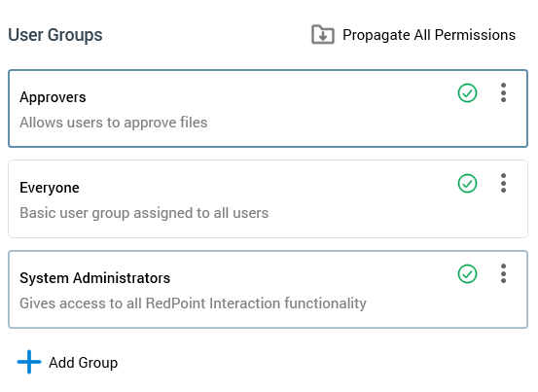Click the 'Allows users to approve files' description
The image size is (538, 392).
point(114,123)
